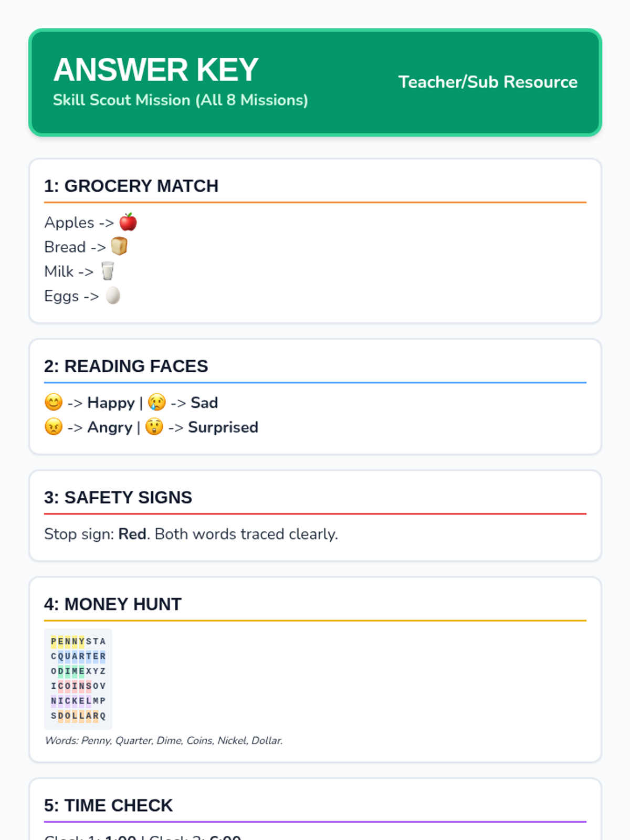This screenshot has width=630, height=840.
Task: Click highlighted PENNY in the word search
Action: pos(68,641)
